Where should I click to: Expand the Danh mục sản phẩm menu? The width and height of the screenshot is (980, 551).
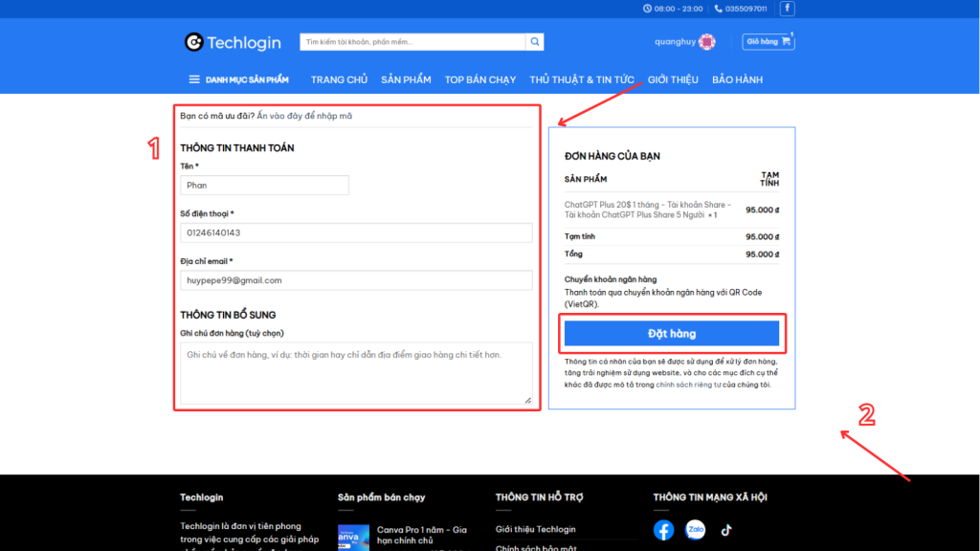pyautogui.click(x=238, y=79)
